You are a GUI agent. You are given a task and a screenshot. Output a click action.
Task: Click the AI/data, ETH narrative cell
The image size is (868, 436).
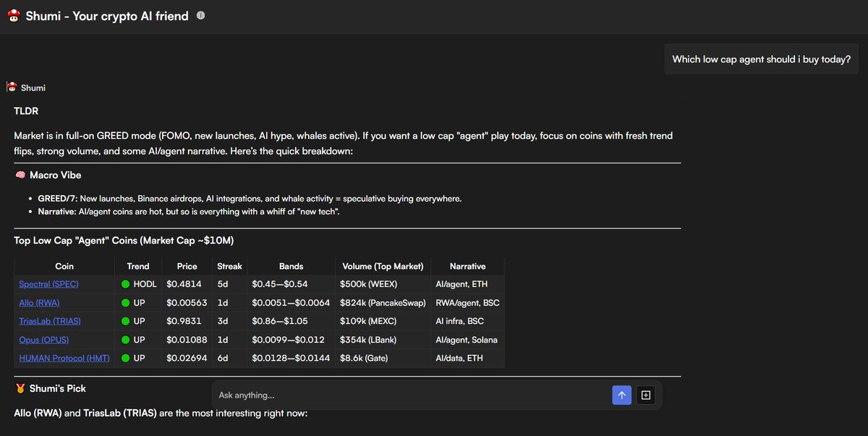(467, 358)
